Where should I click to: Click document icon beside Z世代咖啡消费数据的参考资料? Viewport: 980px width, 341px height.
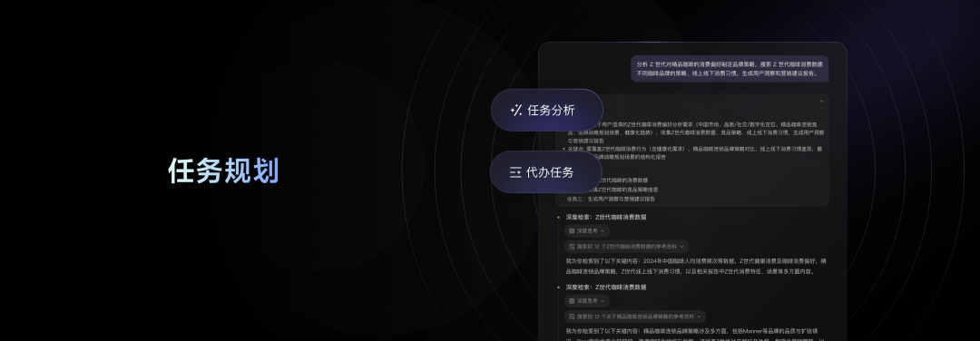[572, 247]
